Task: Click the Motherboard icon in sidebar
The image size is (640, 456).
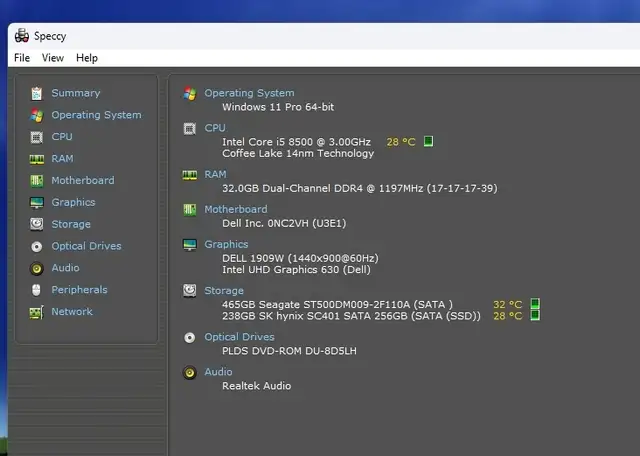Action: [36, 181]
